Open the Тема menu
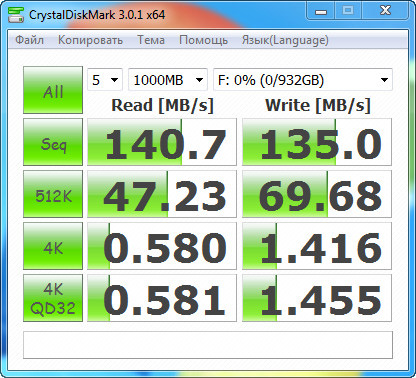The image size is (416, 378). click(x=151, y=40)
